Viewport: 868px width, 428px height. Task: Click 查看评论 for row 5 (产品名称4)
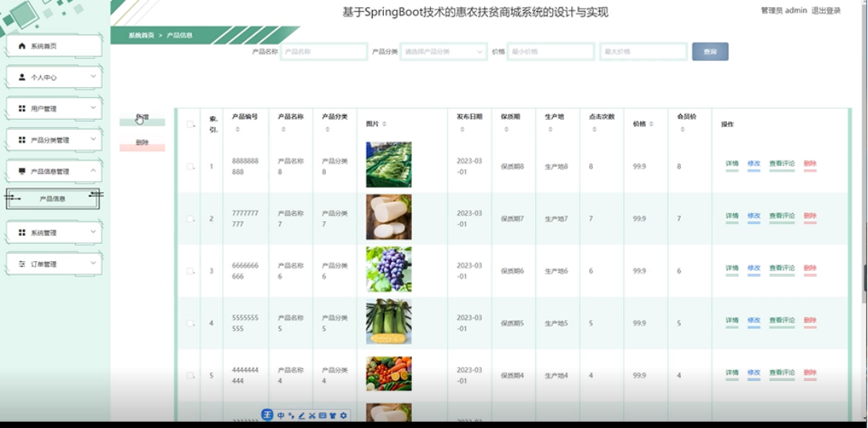(782, 372)
